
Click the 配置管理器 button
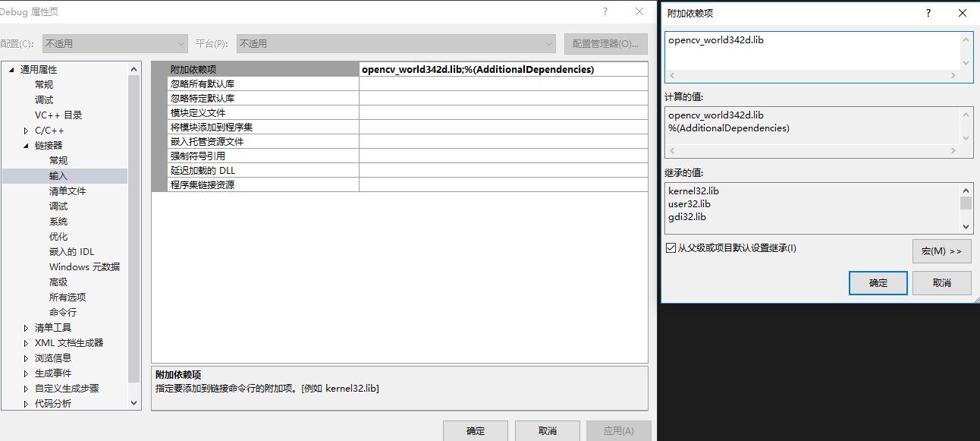[605, 44]
